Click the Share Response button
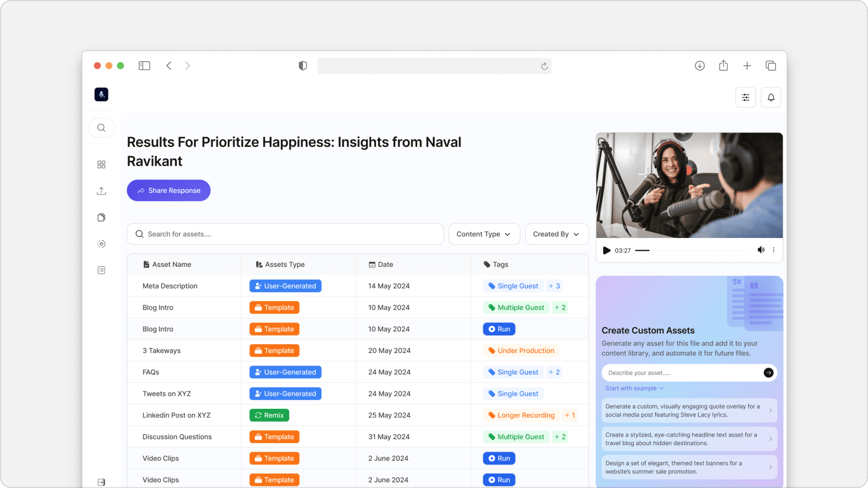The height and width of the screenshot is (488, 868). pos(169,190)
